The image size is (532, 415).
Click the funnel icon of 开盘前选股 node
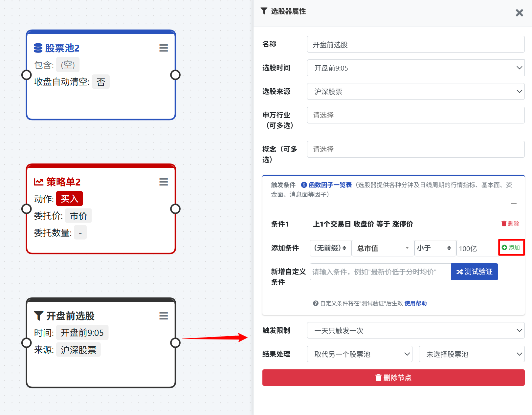(39, 316)
